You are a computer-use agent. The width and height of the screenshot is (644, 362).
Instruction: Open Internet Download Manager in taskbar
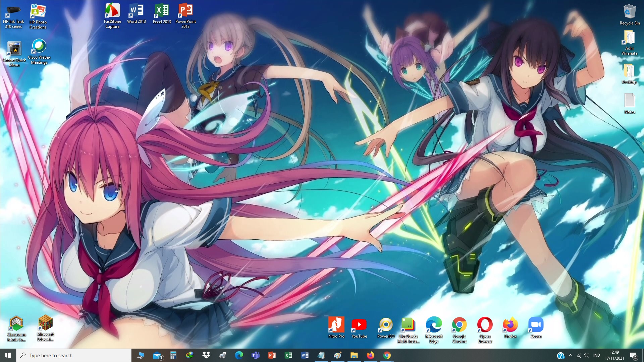pyautogui.click(x=190, y=355)
